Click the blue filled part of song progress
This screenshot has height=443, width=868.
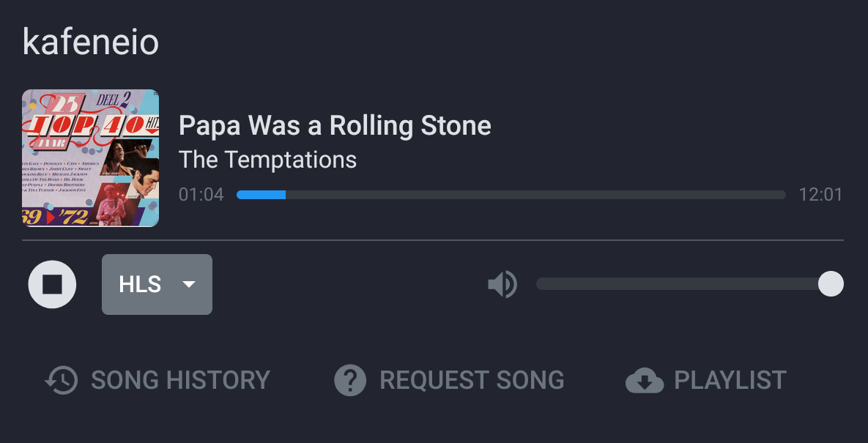click(x=261, y=195)
